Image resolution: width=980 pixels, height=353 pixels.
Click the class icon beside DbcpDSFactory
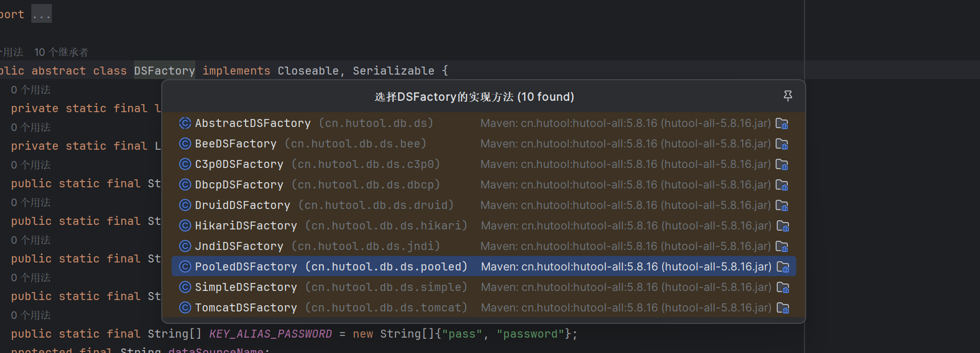185,184
